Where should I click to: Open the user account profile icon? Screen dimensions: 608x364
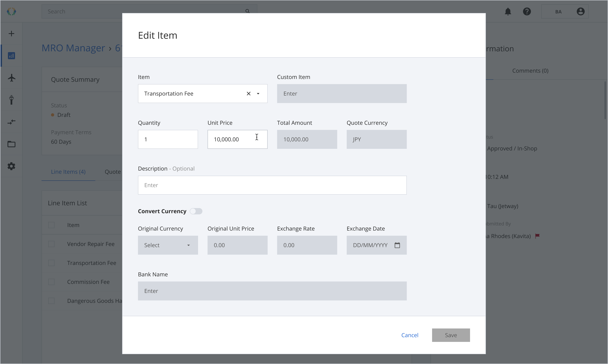[x=581, y=11]
